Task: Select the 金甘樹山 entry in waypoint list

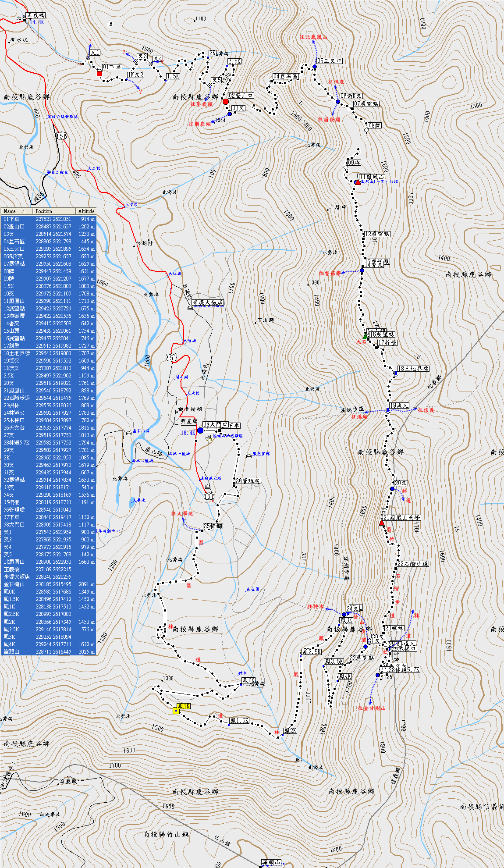Action: click(48, 584)
